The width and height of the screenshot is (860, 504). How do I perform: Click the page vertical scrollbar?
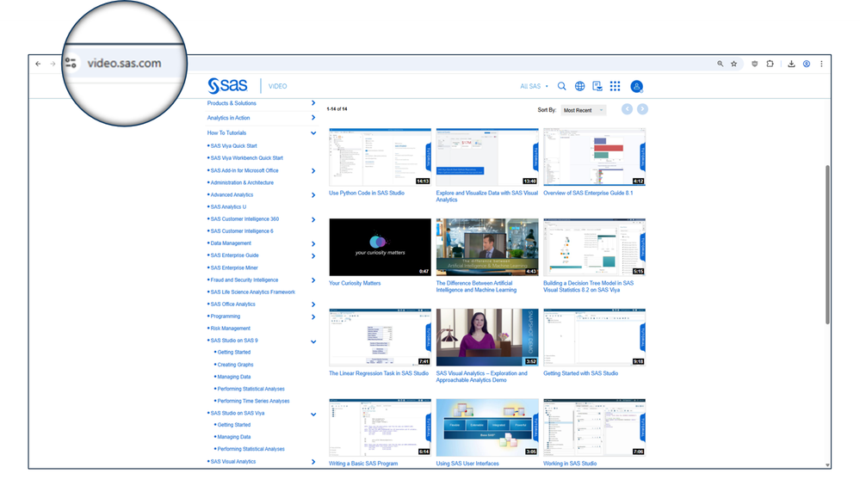tap(827, 244)
